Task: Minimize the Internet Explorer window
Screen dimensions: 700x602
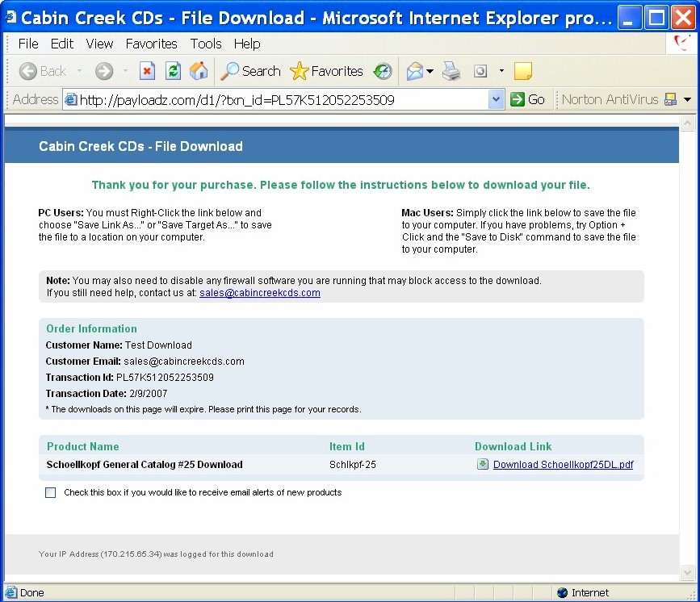Action: [629, 18]
